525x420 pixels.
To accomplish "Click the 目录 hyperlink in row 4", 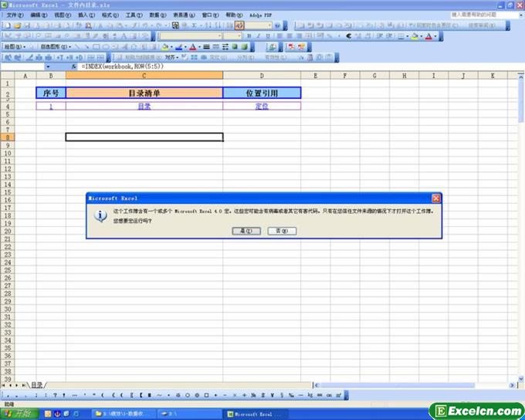I will [x=144, y=106].
